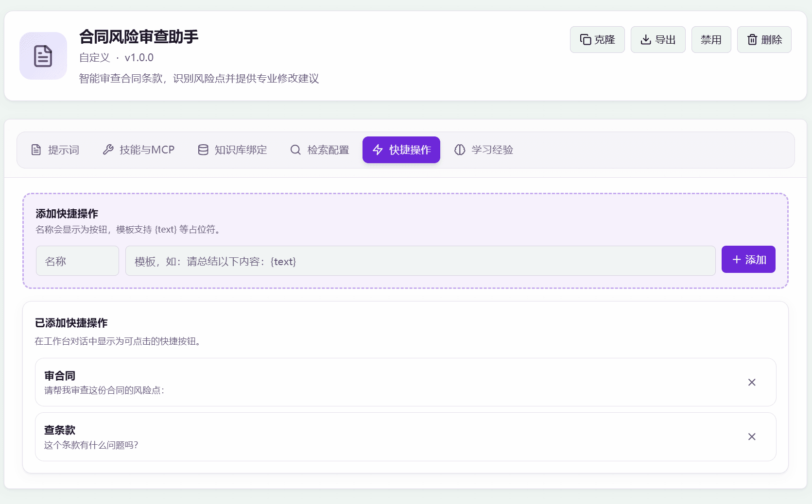The height and width of the screenshot is (504, 812).
Task: Click description 智能审查合同条款，识别风险点并提供专业修改建议
Action: point(199,79)
